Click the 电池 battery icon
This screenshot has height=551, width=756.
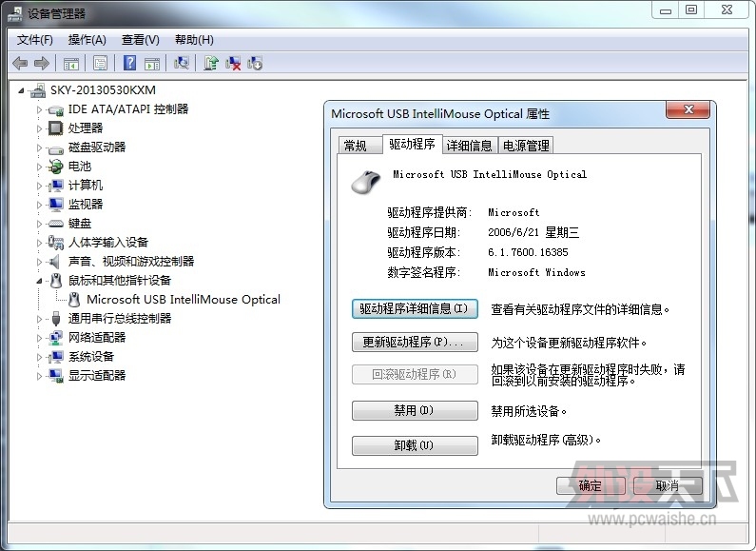55,167
